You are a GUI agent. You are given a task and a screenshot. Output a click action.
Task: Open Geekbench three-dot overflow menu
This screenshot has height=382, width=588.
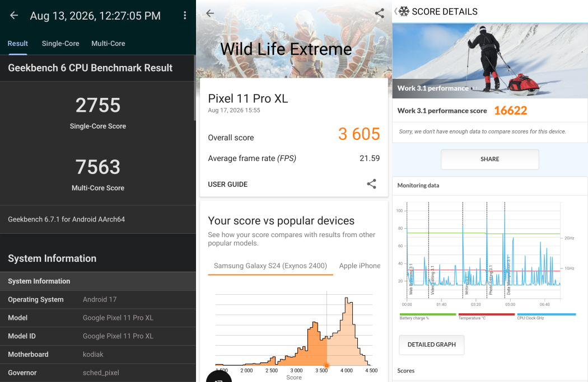pyautogui.click(x=185, y=15)
